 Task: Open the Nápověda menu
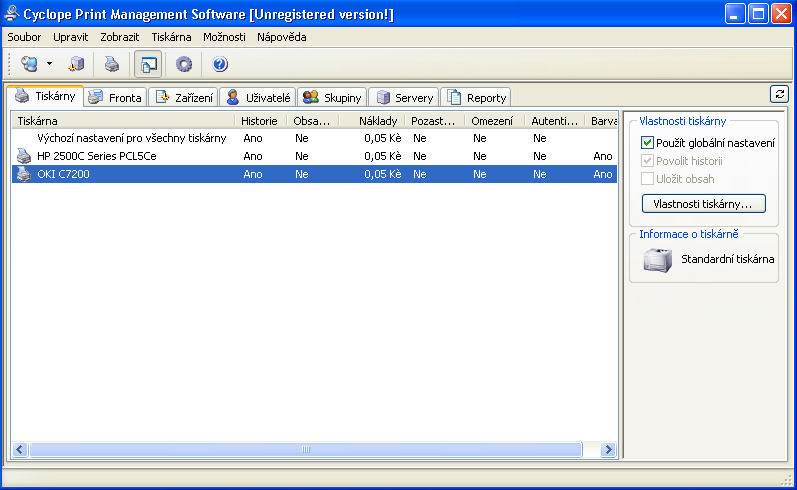pyautogui.click(x=282, y=37)
